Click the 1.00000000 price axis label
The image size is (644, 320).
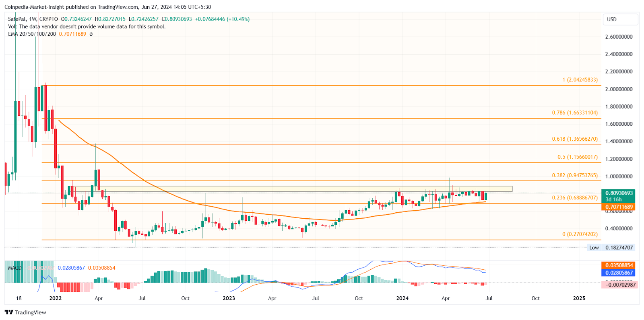coord(619,176)
